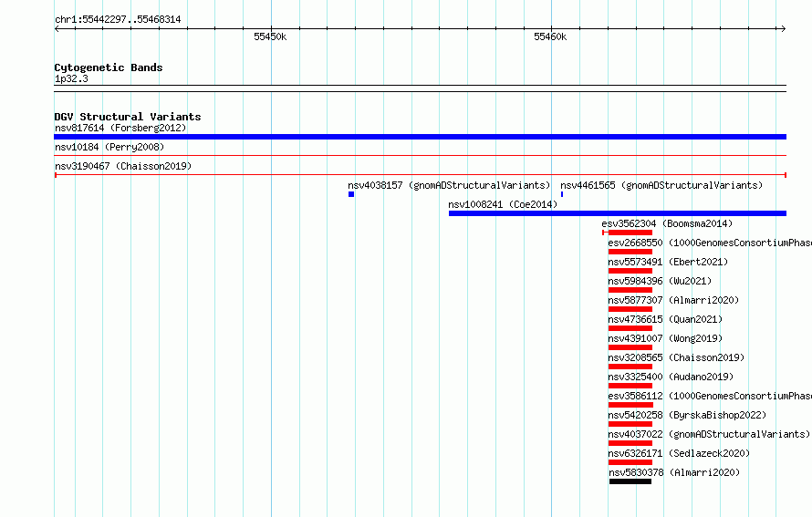This screenshot has height=517, width=812.
Task: Open variant label nsv4461565 (gnomADStructuralVariants)
Action: [661, 185]
